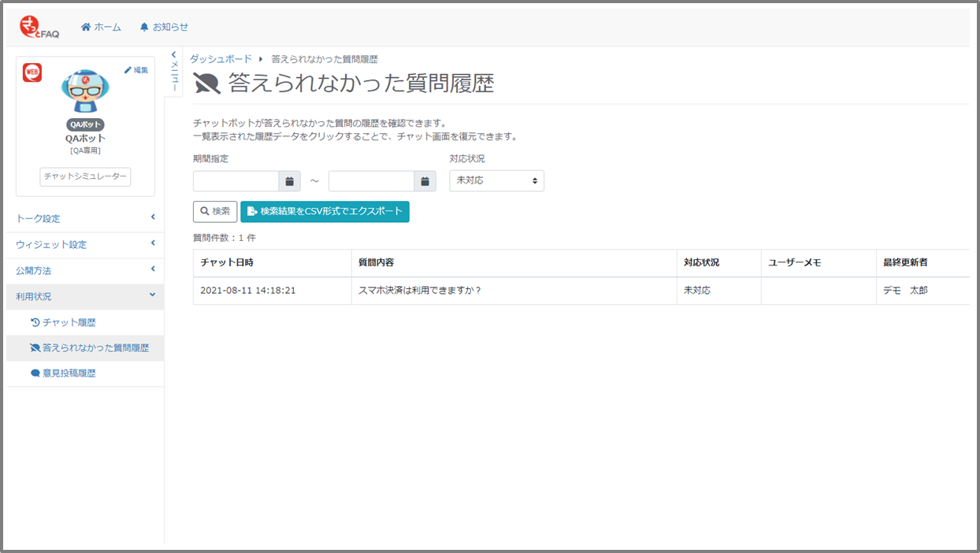Open the end date calendar icon

425,181
